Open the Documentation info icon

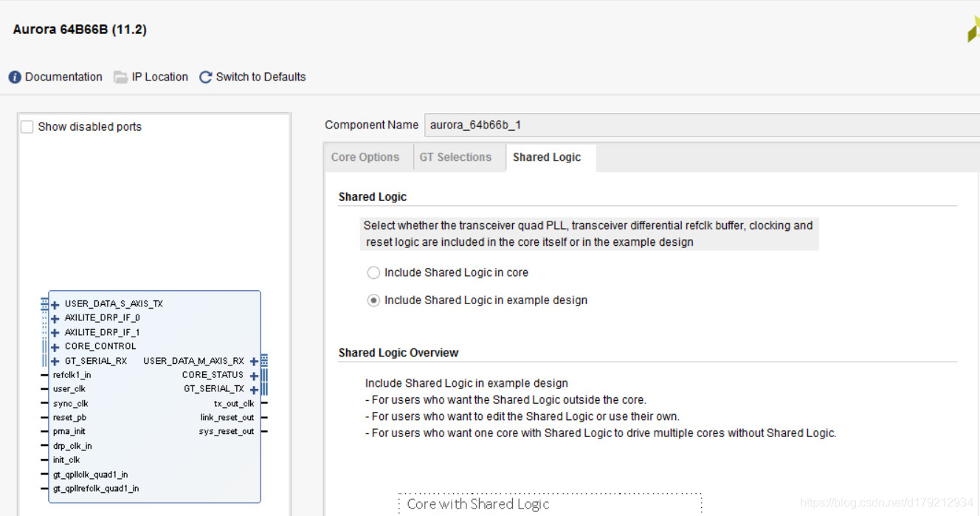(x=15, y=77)
